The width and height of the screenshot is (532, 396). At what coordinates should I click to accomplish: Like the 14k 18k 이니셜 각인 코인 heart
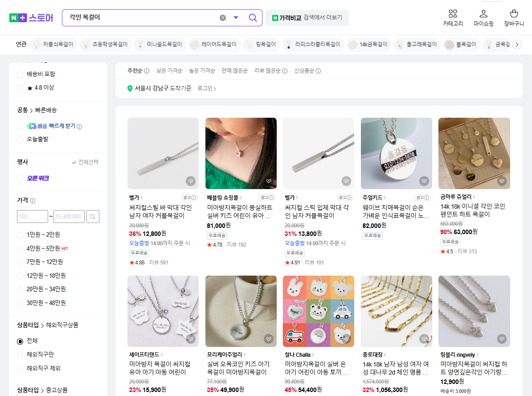tap(502, 181)
